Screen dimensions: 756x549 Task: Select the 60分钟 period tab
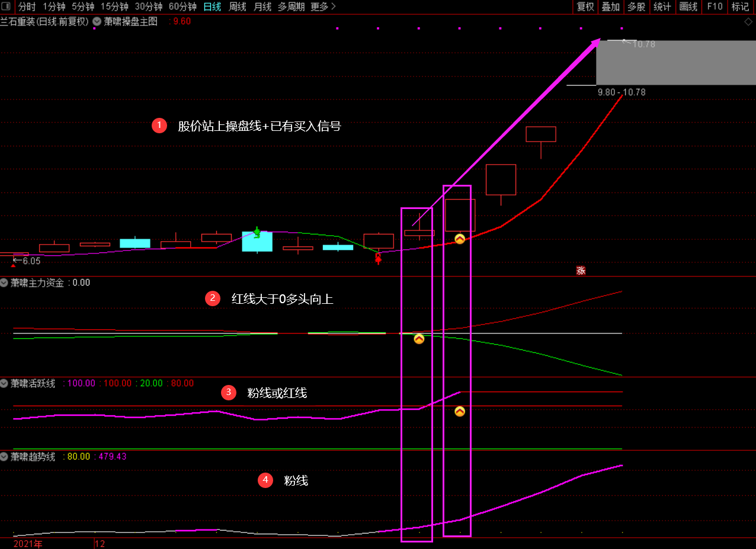pyautogui.click(x=182, y=7)
